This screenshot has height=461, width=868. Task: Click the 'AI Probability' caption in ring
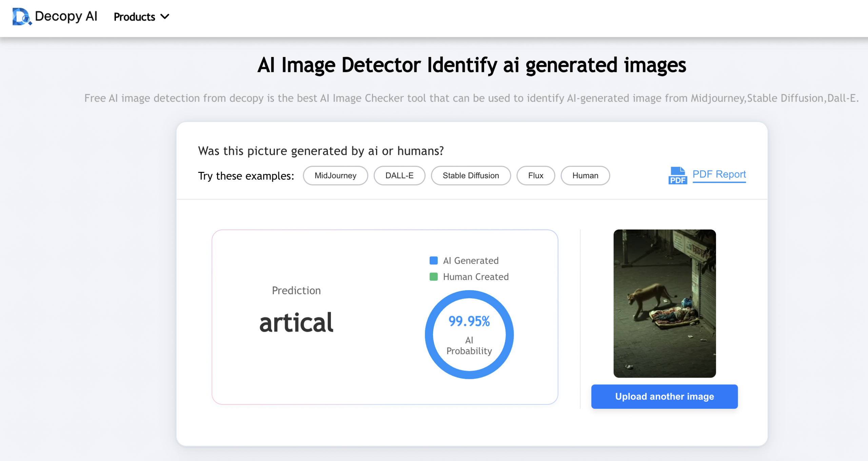[469, 346]
